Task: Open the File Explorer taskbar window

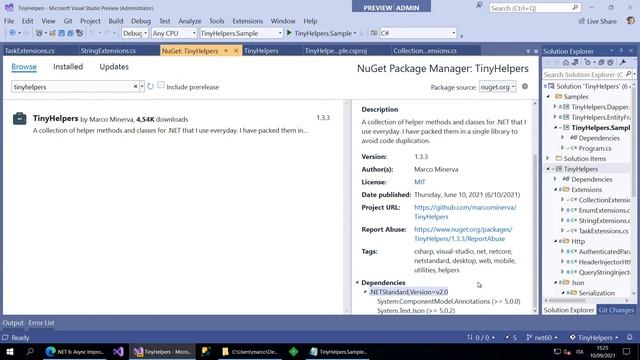Action: (250, 351)
